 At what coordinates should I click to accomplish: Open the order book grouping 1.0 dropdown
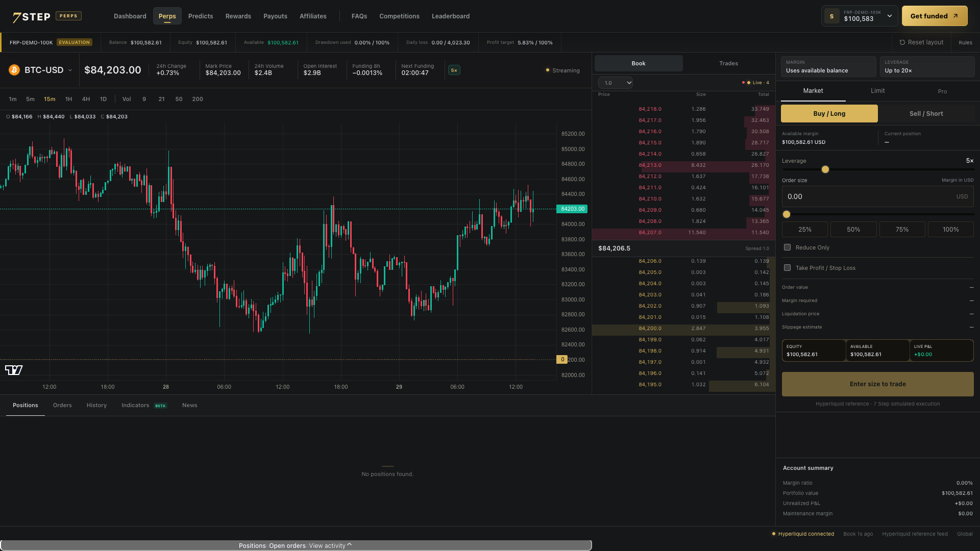(x=616, y=83)
